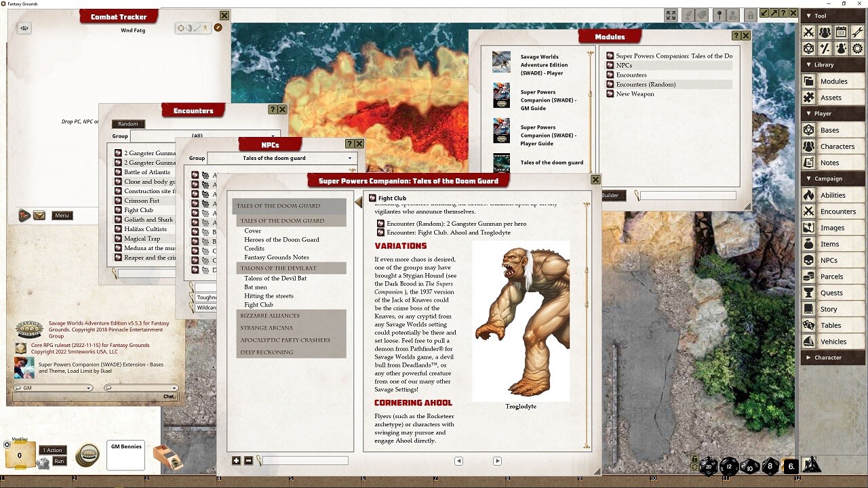This screenshot has width=868, height=488.
Task: Open the Tables tool in the Campaign sidebar
Action: [832, 325]
